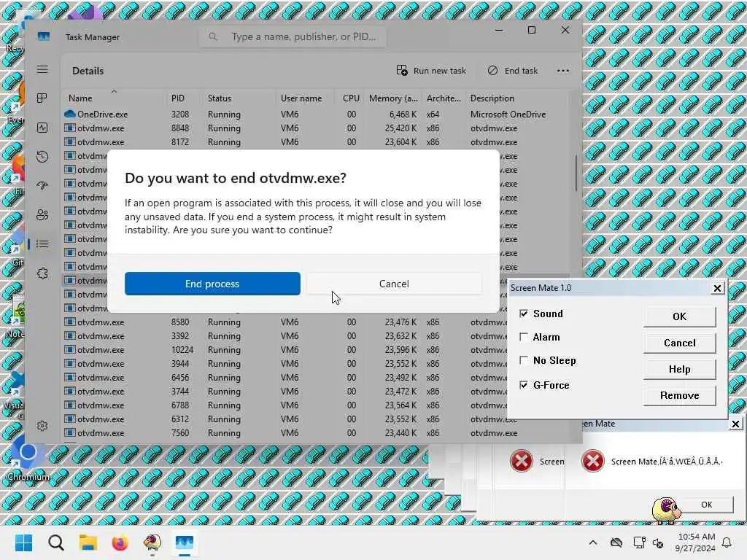Viewport: 747px width, 560px height.
Task: Open Task Manager settings gear
Action: coord(42,426)
